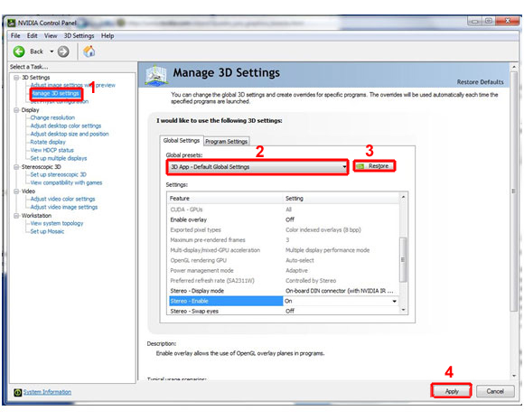Click the Manage 3D Settings header icon

pos(156,75)
